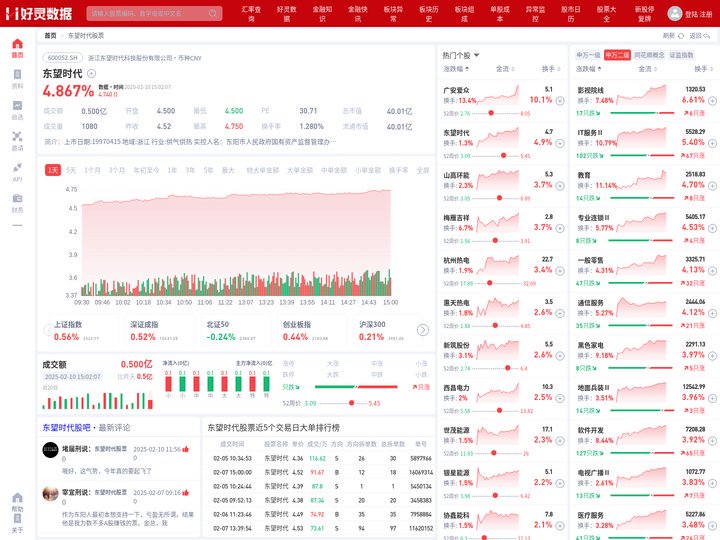Sort sector list by 金流

pyautogui.click(x=647, y=69)
